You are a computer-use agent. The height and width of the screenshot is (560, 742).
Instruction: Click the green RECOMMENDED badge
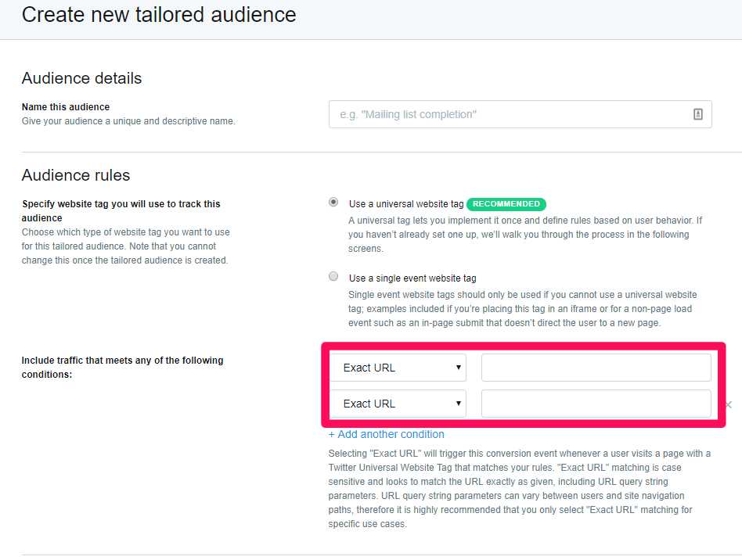tap(506, 204)
